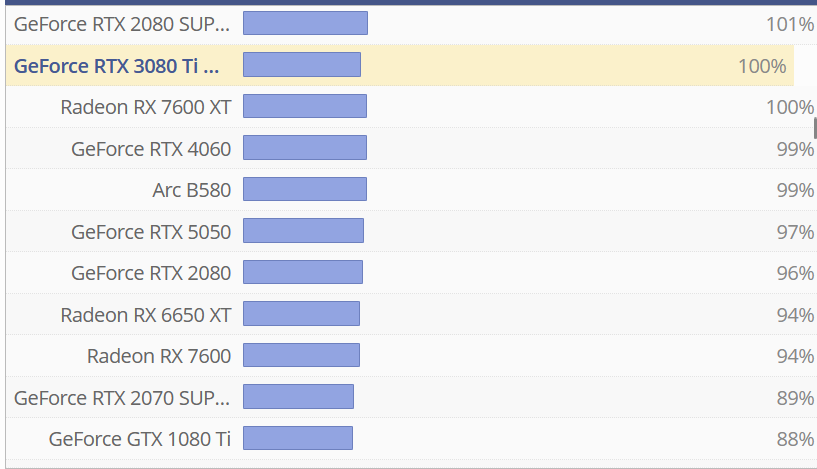Click the GeForce RTX 2080 SUPER label
817x469 pixels.
pyautogui.click(x=122, y=24)
